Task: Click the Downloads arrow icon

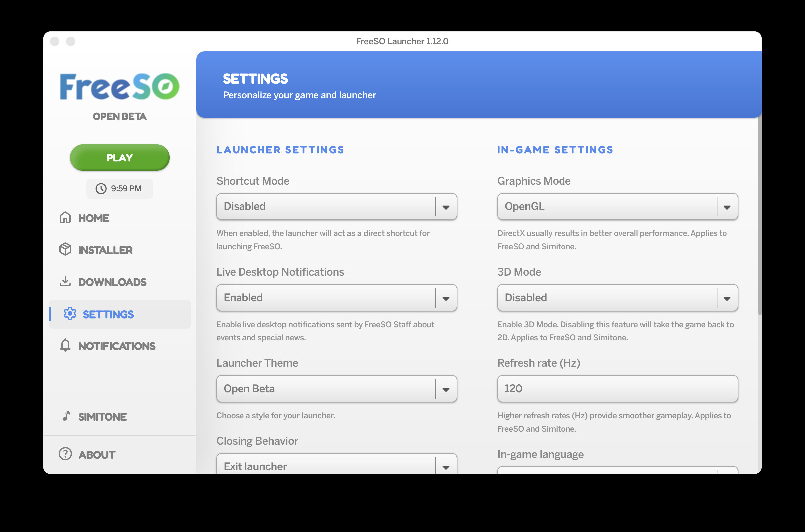Action: (x=65, y=281)
